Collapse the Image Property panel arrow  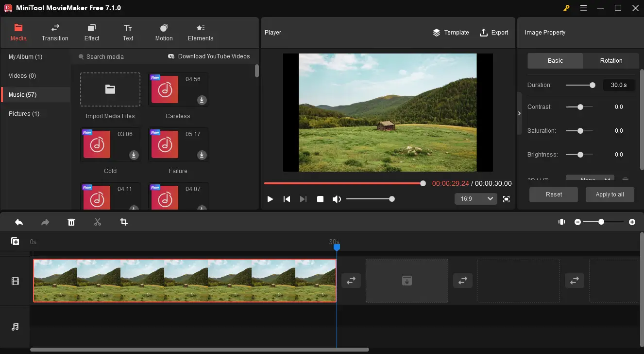[519, 113]
